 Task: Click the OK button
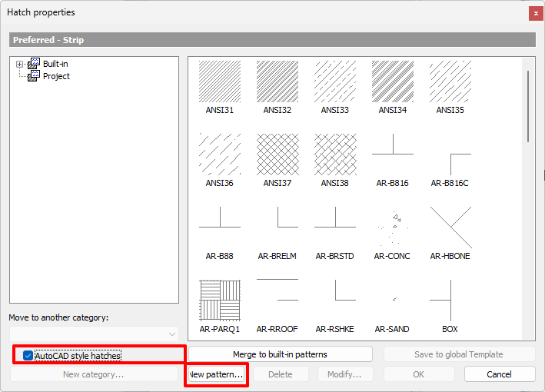click(419, 374)
